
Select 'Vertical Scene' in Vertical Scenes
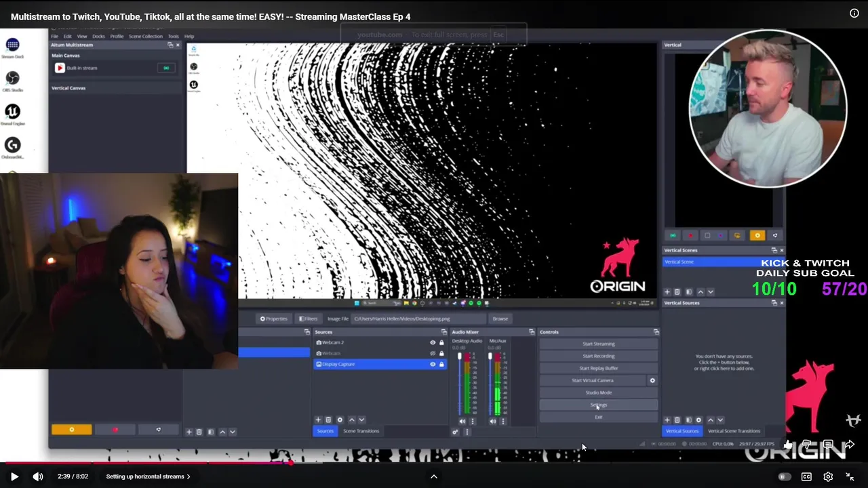click(x=723, y=262)
